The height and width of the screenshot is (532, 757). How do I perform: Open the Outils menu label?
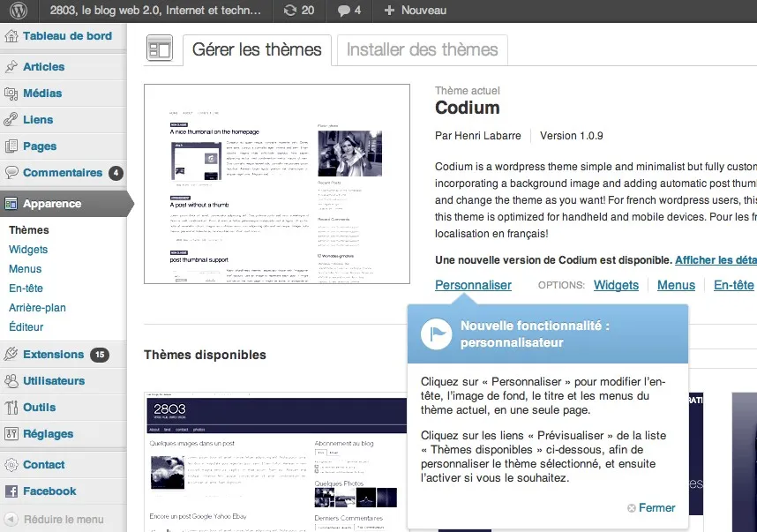[40, 408]
